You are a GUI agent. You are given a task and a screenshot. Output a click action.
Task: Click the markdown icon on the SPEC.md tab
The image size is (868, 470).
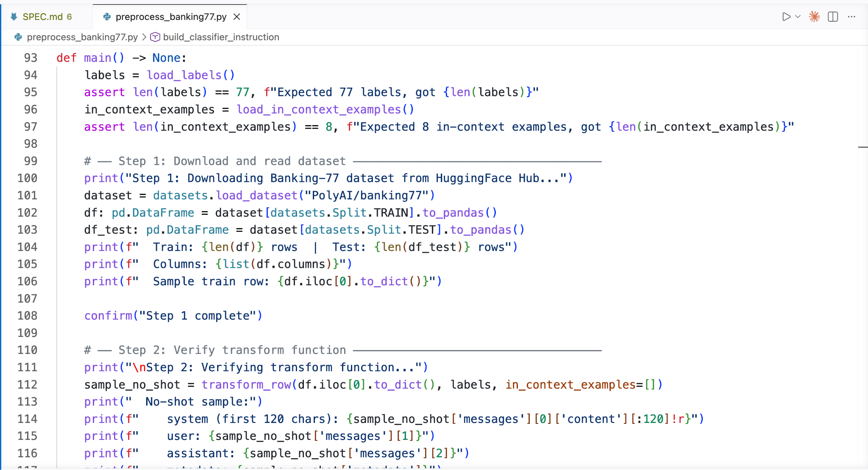(14, 17)
